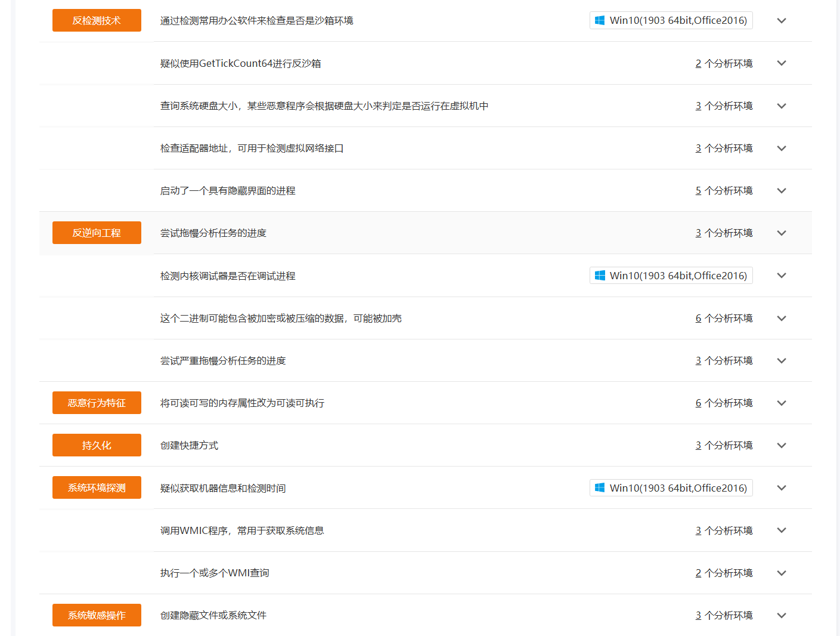Image resolution: width=840 pixels, height=636 pixels.
Task: Open 3 个分析环境 link for 创建快捷方式
Action: (724, 445)
